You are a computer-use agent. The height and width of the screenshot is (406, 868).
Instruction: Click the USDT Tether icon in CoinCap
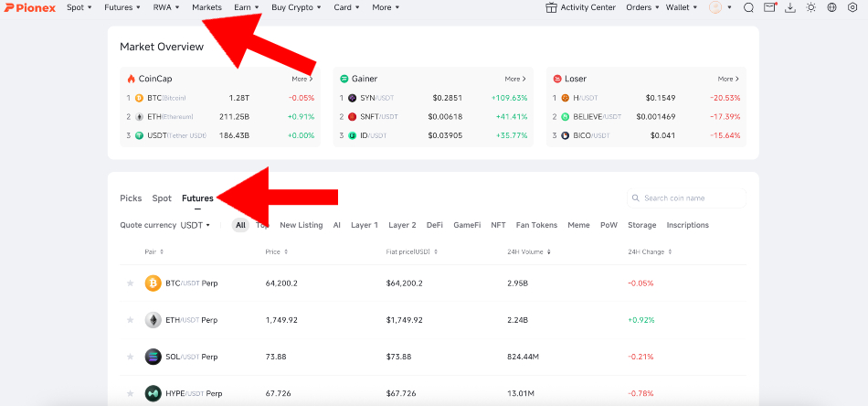139,135
